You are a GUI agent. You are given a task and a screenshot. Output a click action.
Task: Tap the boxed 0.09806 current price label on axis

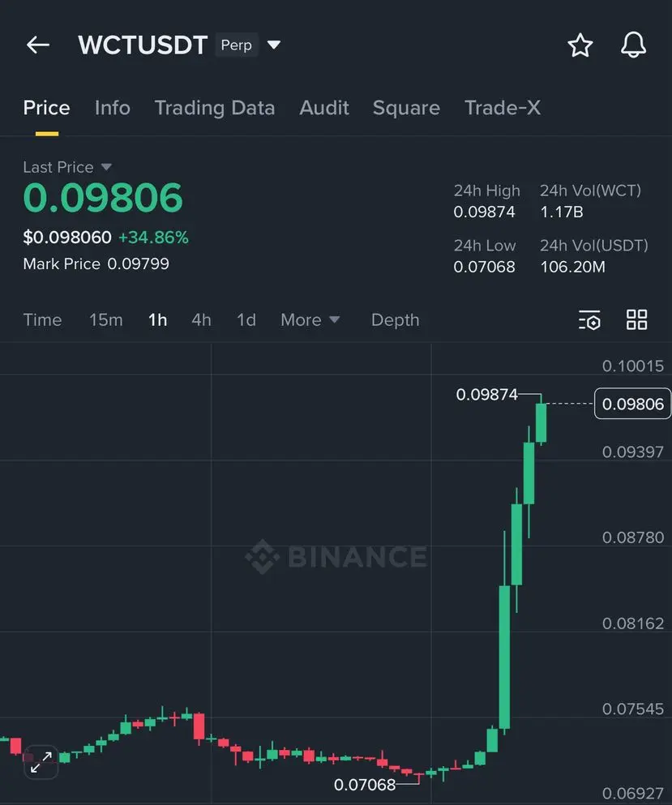pyautogui.click(x=632, y=404)
